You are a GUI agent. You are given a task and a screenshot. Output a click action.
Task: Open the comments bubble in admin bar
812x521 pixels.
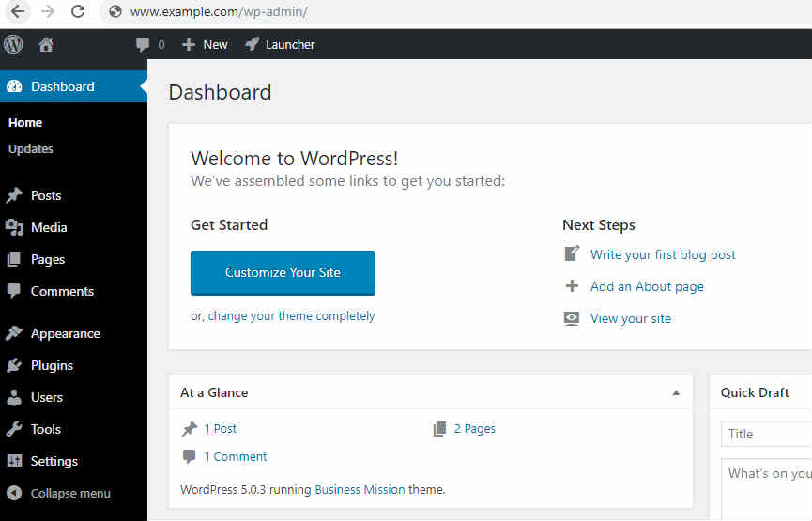(143, 44)
